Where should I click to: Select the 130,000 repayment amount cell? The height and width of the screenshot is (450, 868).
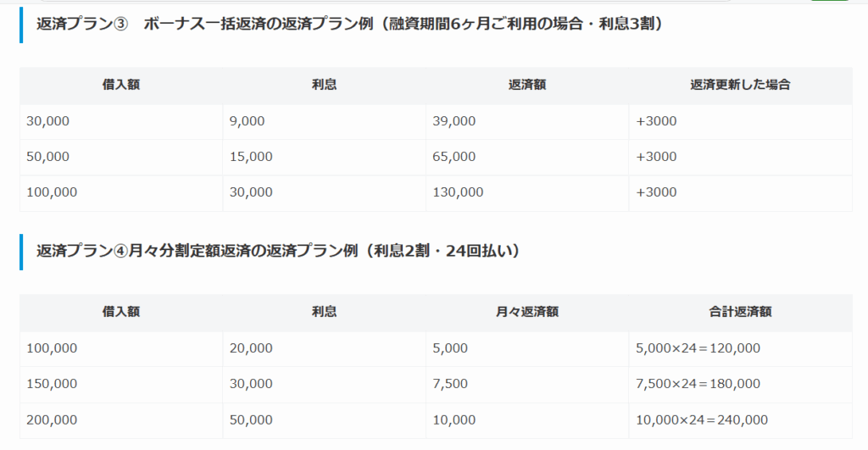(x=527, y=192)
